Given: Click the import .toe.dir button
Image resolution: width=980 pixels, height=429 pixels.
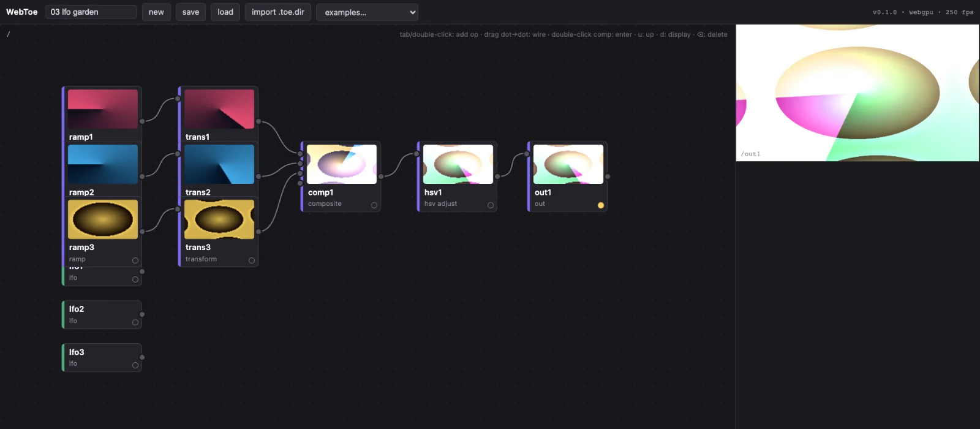Looking at the screenshot, I should [278, 12].
